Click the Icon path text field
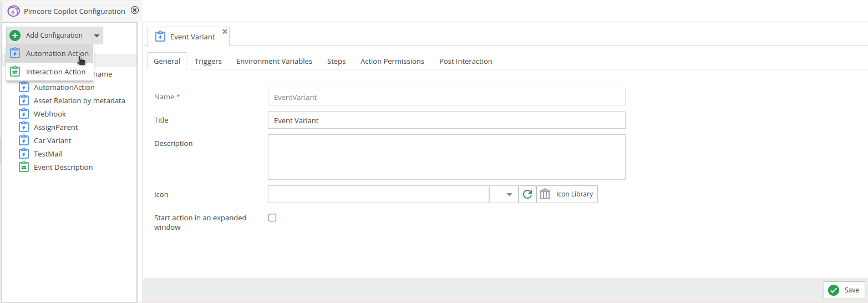Image resolution: width=868 pixels, height=303 pixels. pos(378,194)
